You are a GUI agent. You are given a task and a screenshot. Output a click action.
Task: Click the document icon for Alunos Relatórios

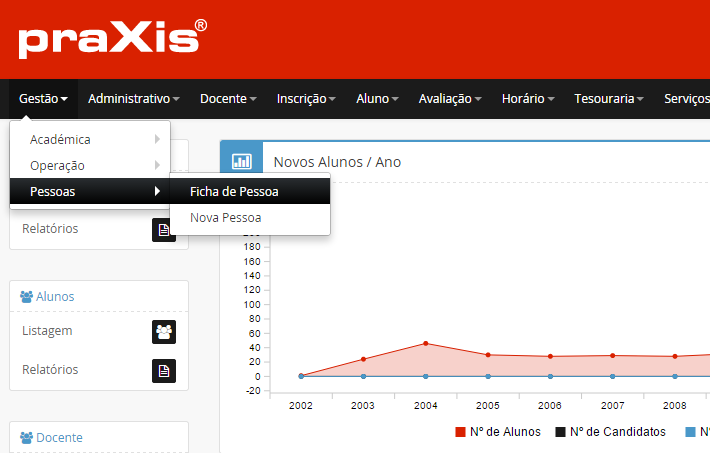tap(163, 370)
